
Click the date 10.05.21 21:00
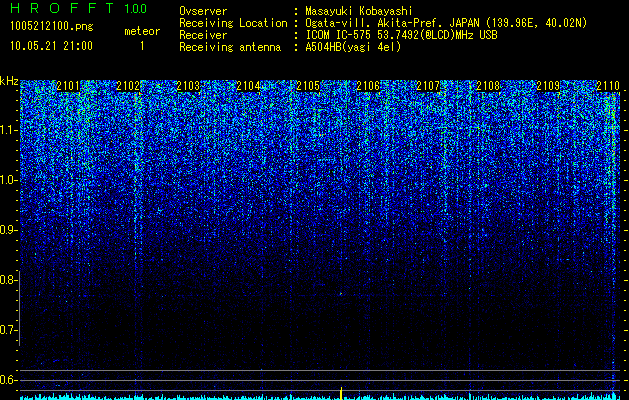(51, 45)
